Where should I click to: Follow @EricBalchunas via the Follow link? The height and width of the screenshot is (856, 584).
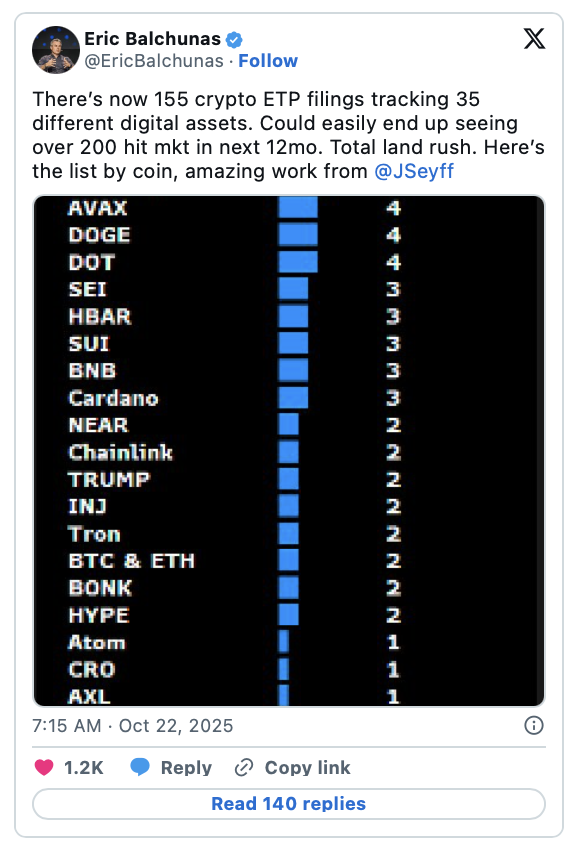268,61
